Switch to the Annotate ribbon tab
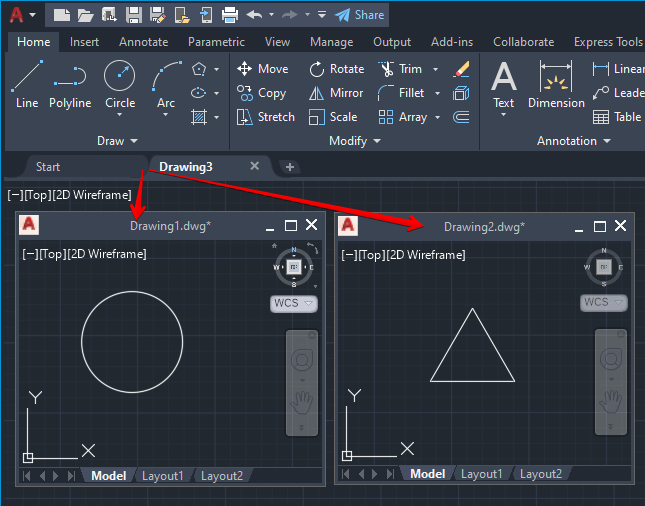 click(x=144, y=42)
